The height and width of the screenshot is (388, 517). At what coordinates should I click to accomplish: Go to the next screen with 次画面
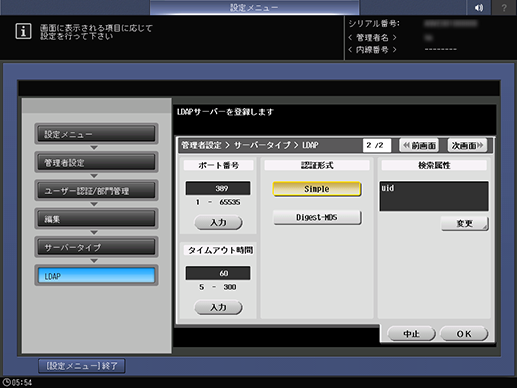[x=467, y=145]
